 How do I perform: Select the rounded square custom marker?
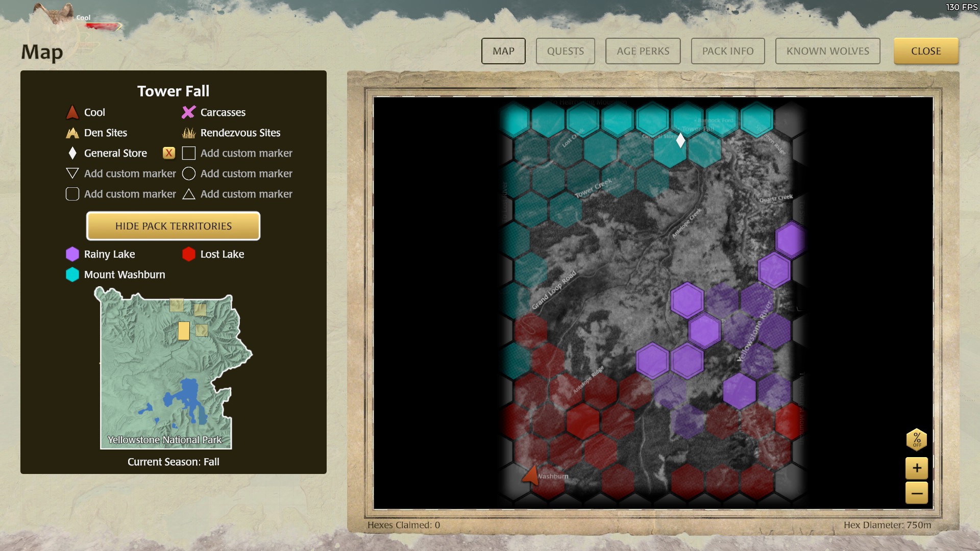click(x=72, y=194)
